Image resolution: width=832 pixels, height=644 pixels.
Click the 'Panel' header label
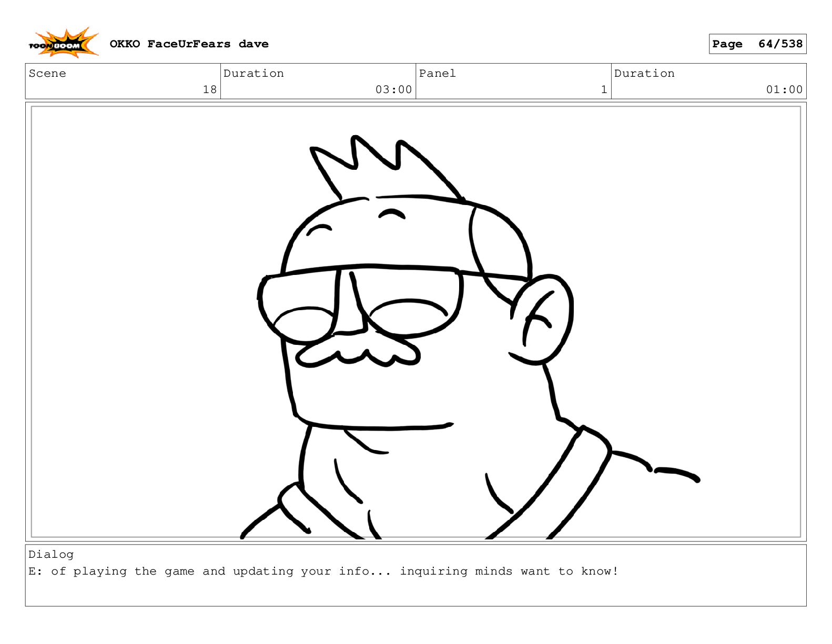(x=437, y=74)
